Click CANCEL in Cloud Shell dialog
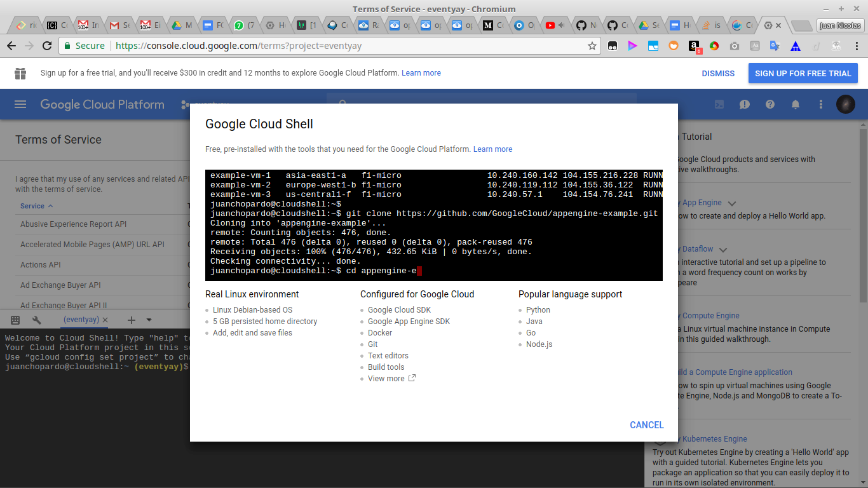 (647, 425)
